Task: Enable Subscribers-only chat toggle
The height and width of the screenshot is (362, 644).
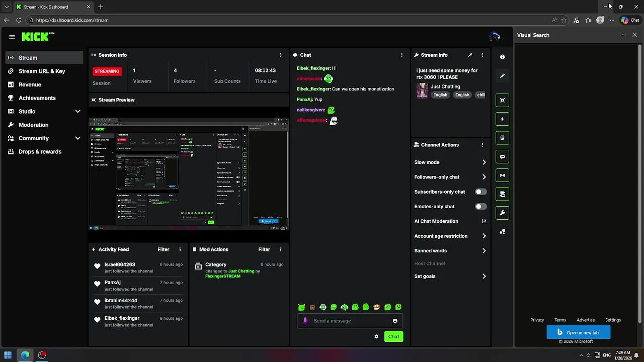Action: (x=481, y=192)
